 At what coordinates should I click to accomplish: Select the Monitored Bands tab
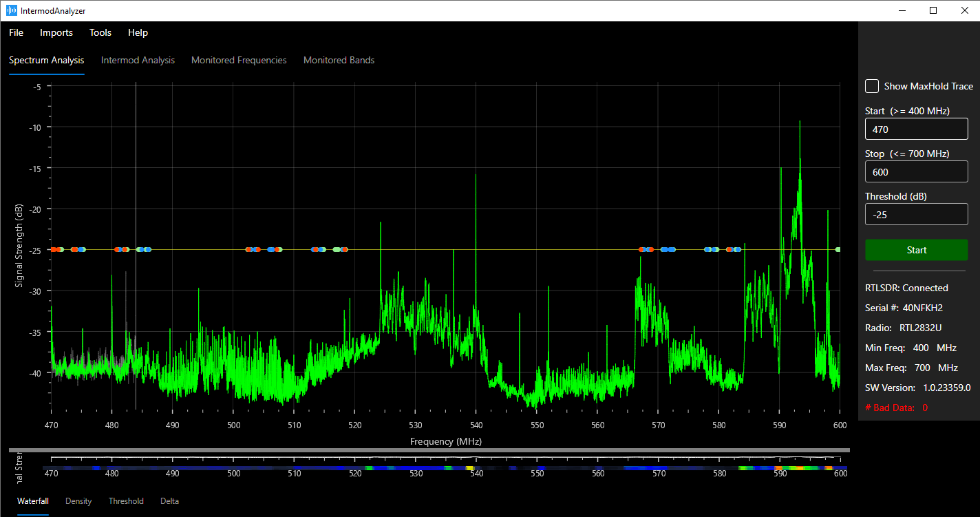[339, 60]
